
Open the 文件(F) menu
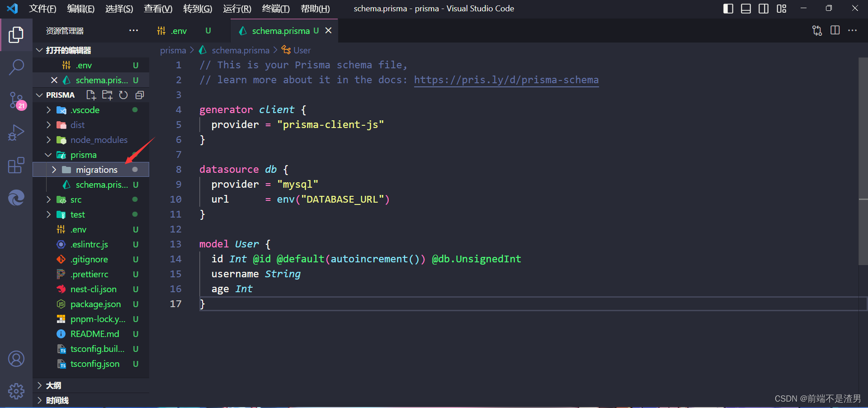click(42, 9)
